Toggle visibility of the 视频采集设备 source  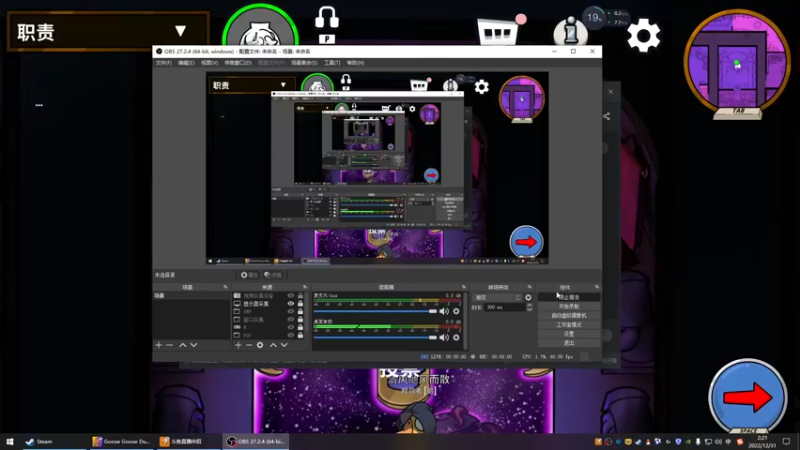pos(290,296)
